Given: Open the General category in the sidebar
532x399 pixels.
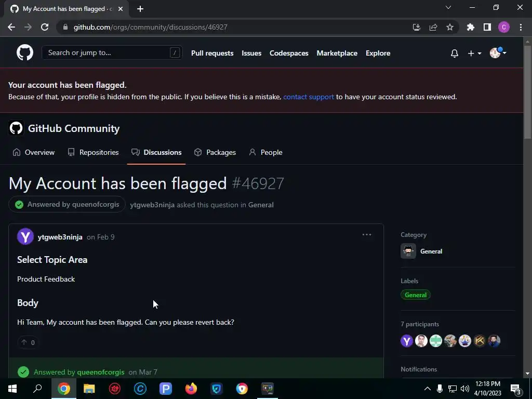Looking at the screenshot, I should click(431, 251).
